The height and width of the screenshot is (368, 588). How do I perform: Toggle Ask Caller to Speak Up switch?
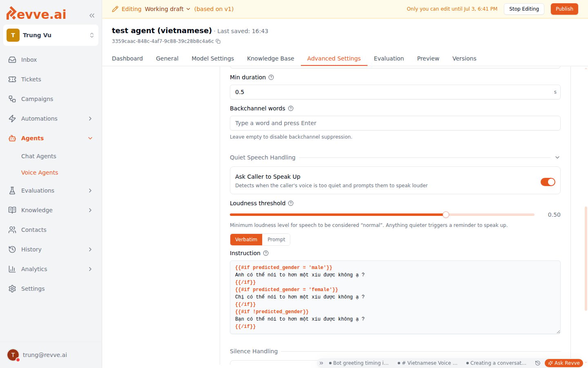tap(548, 182)
